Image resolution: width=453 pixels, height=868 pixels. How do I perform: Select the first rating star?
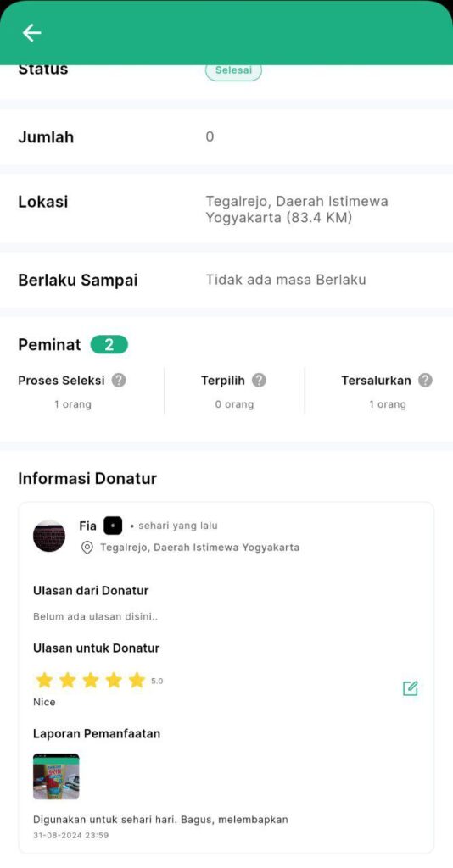44,681
